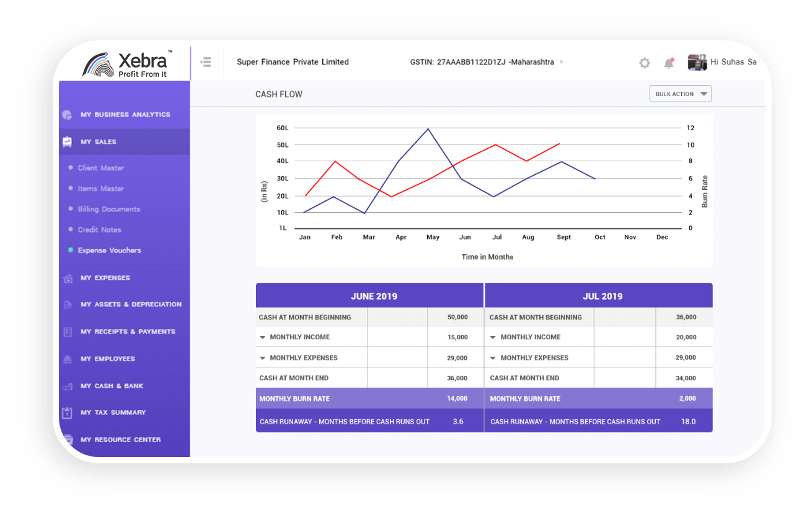Open the GSTIN state dropdown arrow
Viewport: 812px width, 516px height.
561,63
